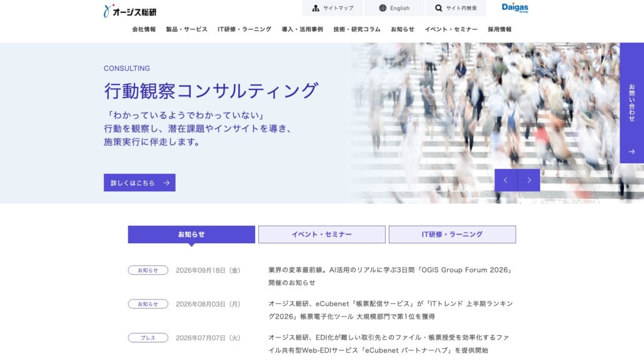644x362 pixels.
Task: Click the date 2026年07月07日（火）
Action: point(208,338)
